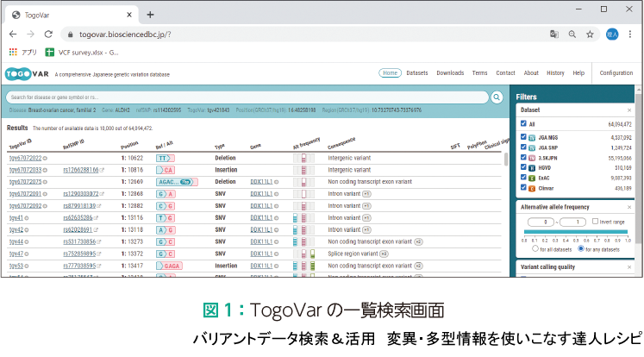Screen dimensions: 644x357
Task: Toggle the ClinVar dataset checkbox
Action: [522, 188]
